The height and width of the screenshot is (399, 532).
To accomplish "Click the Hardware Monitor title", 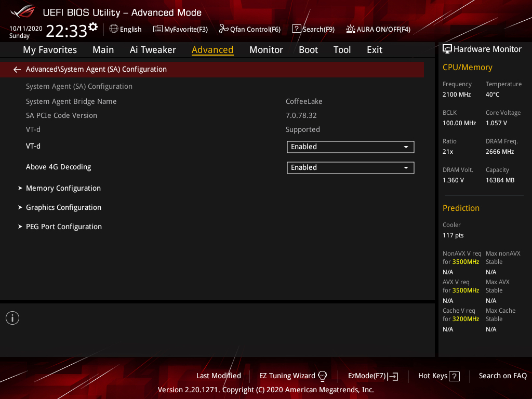I will [487, 49].
